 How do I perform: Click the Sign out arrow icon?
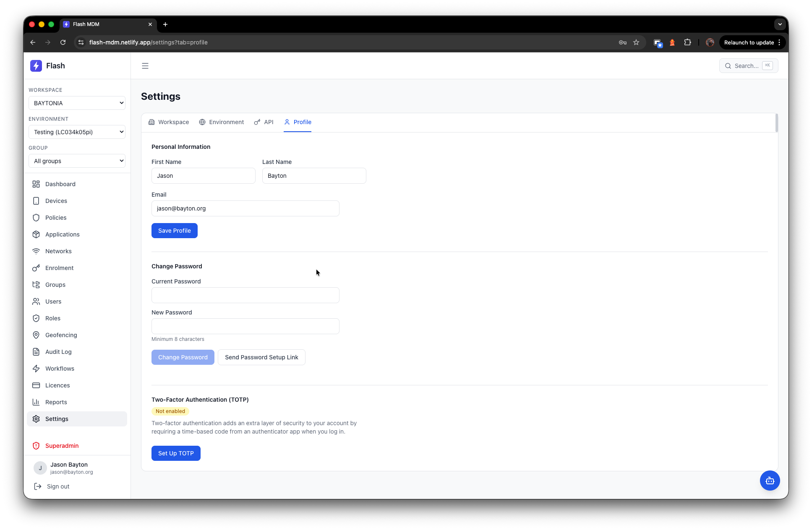pos(38,486)
